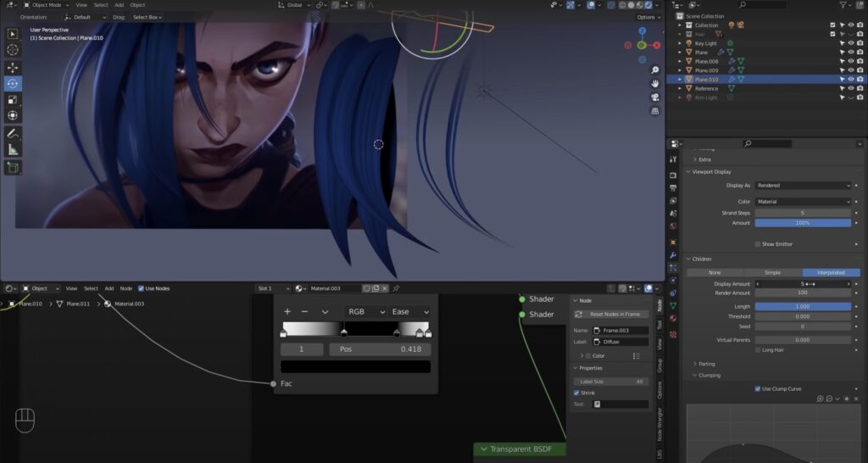Choose the Transform tool
868x463 pixels.
(x=12, y=115)
